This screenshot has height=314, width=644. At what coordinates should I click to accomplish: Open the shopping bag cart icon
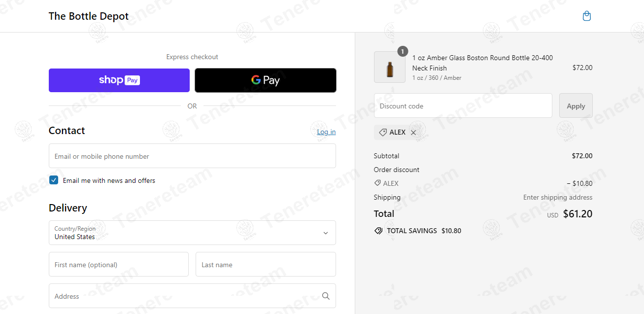click(586, 16)
